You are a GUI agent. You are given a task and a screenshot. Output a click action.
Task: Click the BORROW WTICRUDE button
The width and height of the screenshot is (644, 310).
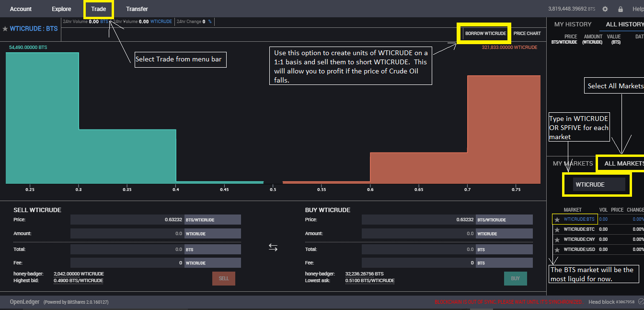point(485,34)
